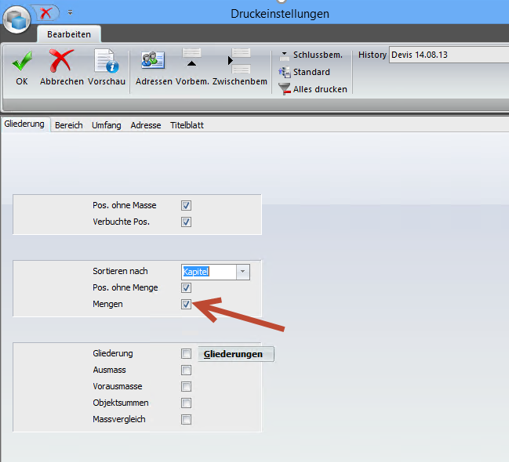
Task: Switch to the Titelblatt tab
Action: click(x=187, y=125)
